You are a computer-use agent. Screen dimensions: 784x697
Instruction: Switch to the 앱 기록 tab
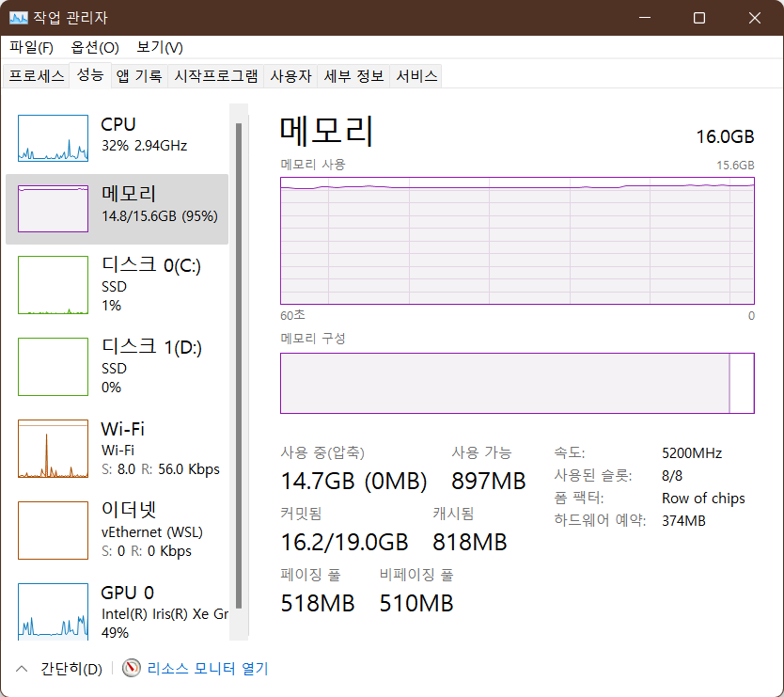click(x=139, y=76)
